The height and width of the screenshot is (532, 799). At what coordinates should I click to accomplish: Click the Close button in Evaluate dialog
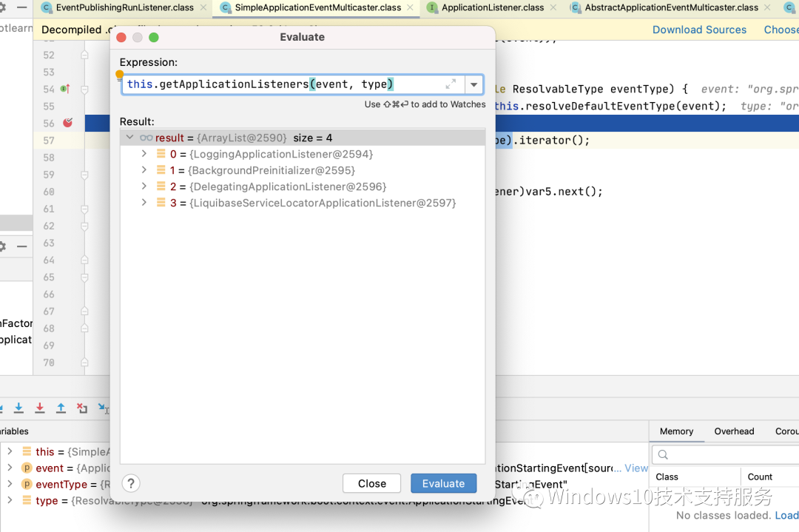tap(372, 483)
